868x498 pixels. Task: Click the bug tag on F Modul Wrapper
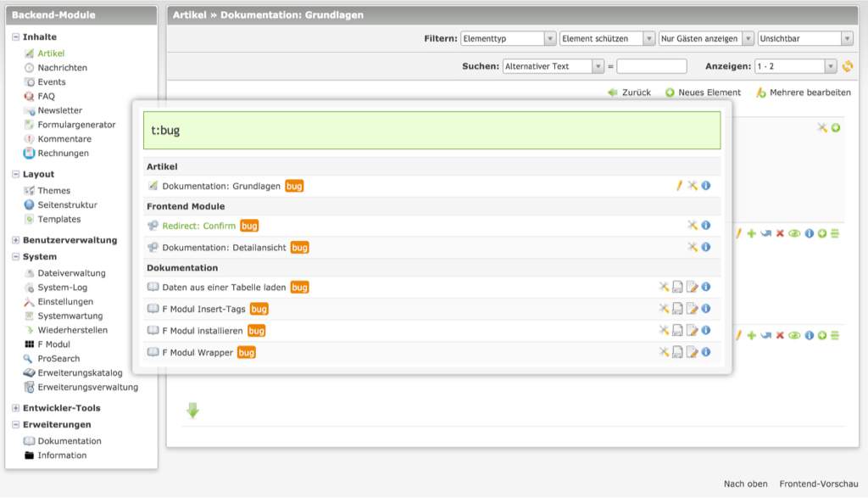(x=247, y=352)
